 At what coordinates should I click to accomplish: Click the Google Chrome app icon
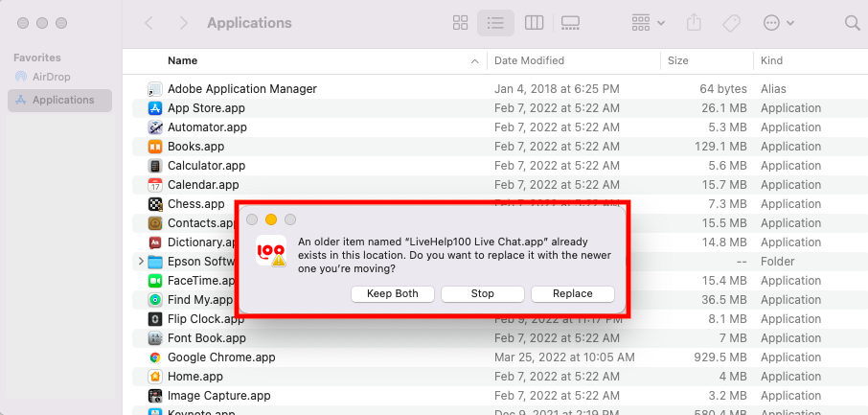(155, 357)
